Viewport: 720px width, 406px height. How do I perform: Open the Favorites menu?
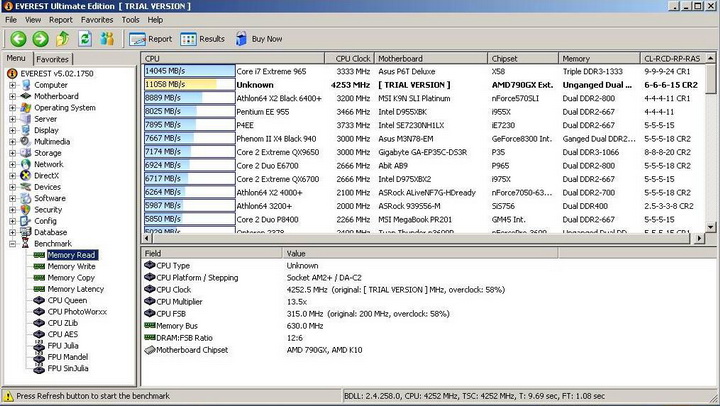[x=97, y=20]
